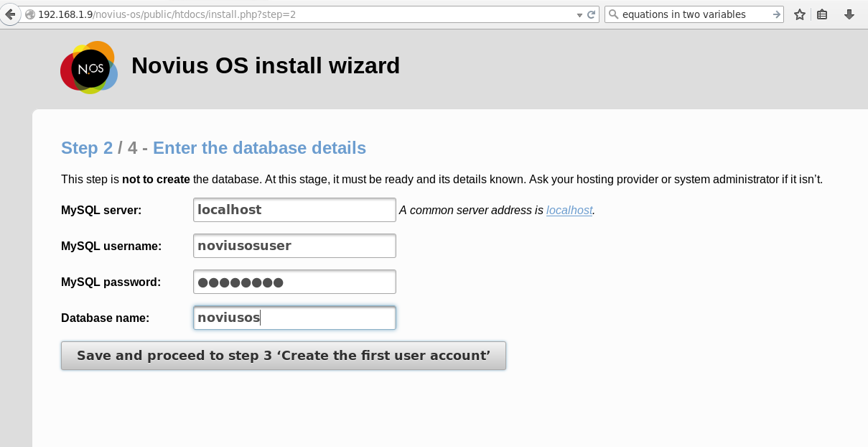Click the Database name field
Image resolution: width=868 pixels, height=447 pixels.
tap(294, 318)
